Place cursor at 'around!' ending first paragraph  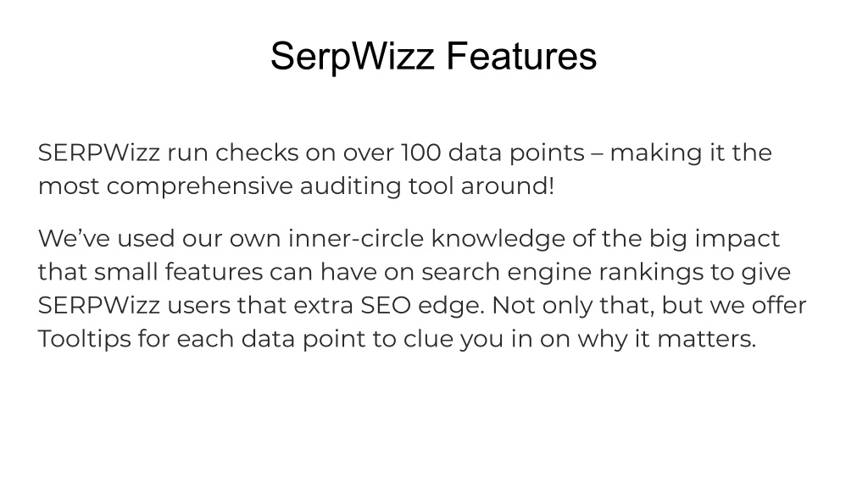pos(508,186)
